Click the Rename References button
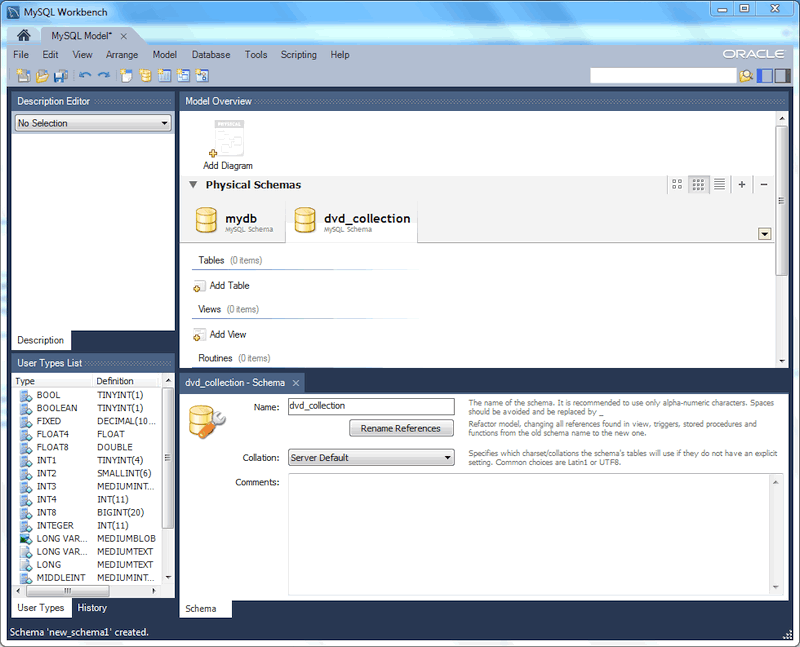The width and height of the screenshot is (800, 647). [401, 428]
